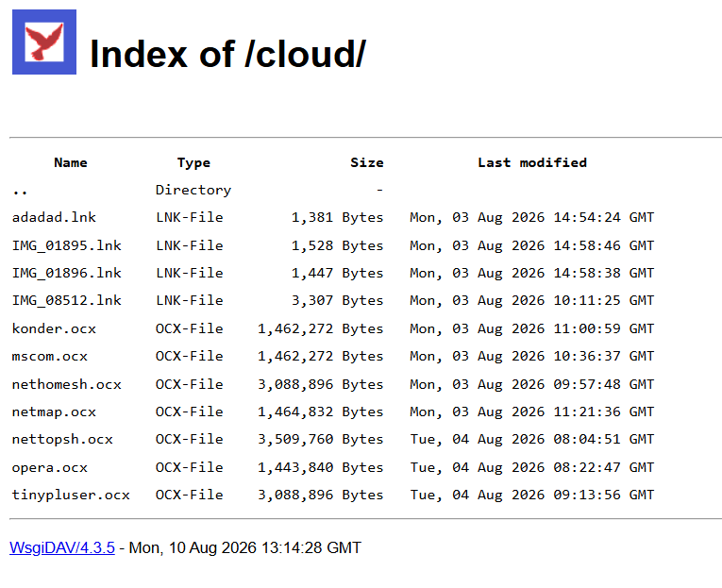Viewport: 722px width, 588px height.
Task: Click footer date 'Mon, 10 Aug 2026 13:14:28 GMT'
Action: 245,548
